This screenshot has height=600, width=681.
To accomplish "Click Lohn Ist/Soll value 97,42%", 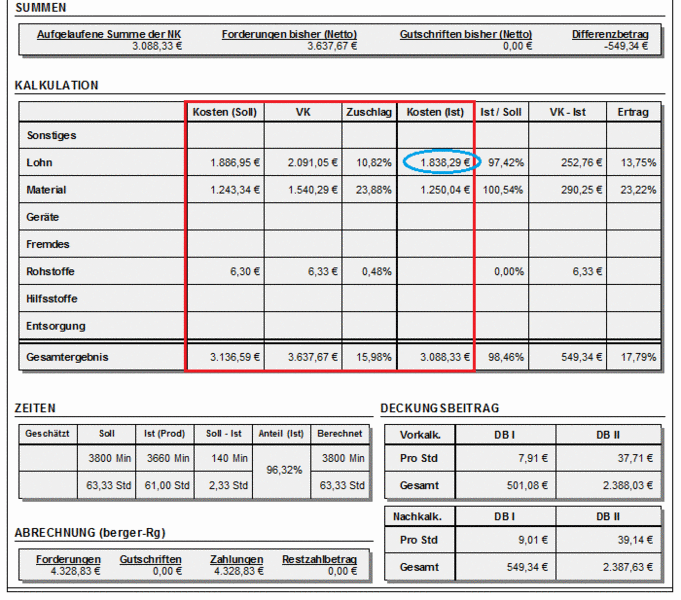I will 506,162.
